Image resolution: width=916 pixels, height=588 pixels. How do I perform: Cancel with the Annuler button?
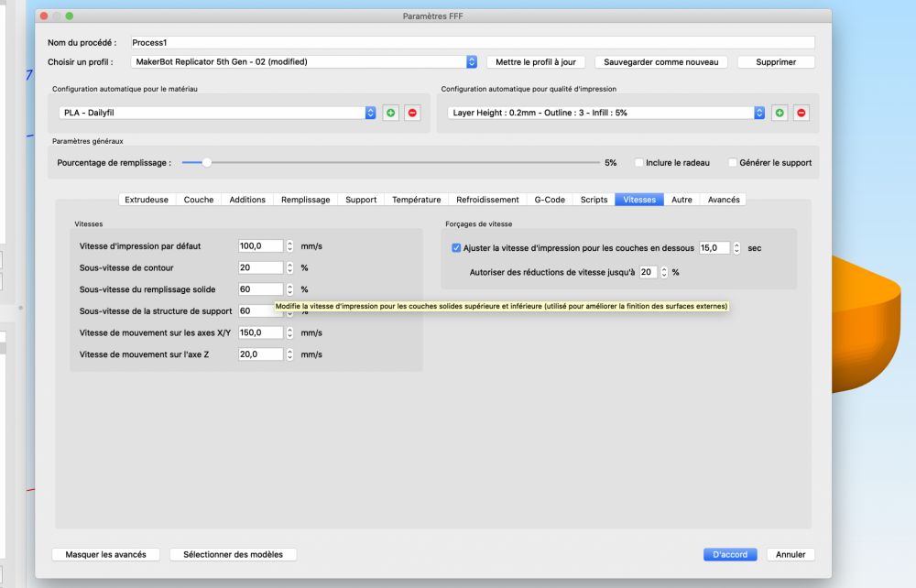[x=791, y=555]
